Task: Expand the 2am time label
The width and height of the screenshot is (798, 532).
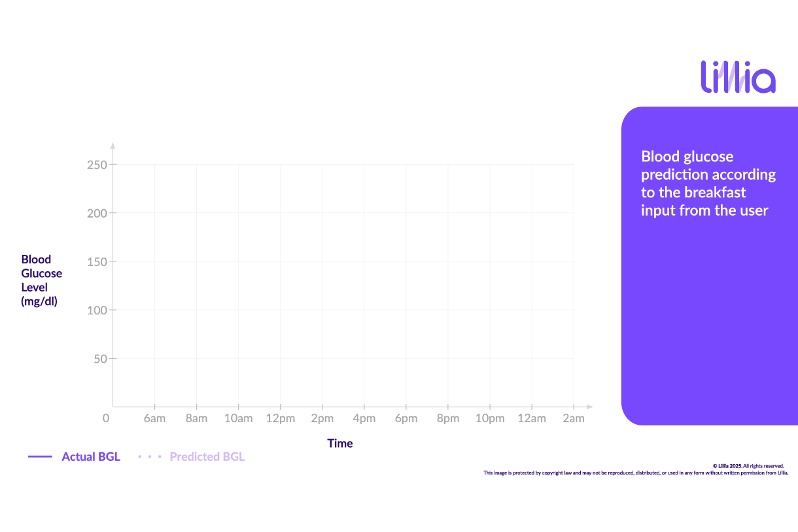Action: coord(574,418)
